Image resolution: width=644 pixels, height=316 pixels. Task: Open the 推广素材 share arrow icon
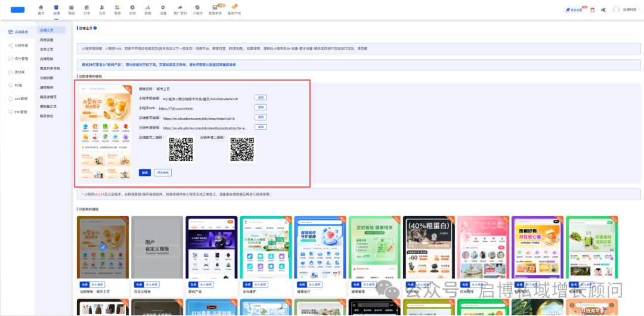click(180, 7)
